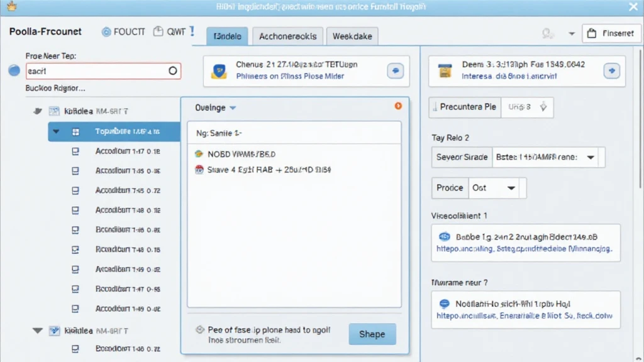Click the grid icon of Topulbbire row
This screenshot has width=644, height=362.
click(75, 132)
